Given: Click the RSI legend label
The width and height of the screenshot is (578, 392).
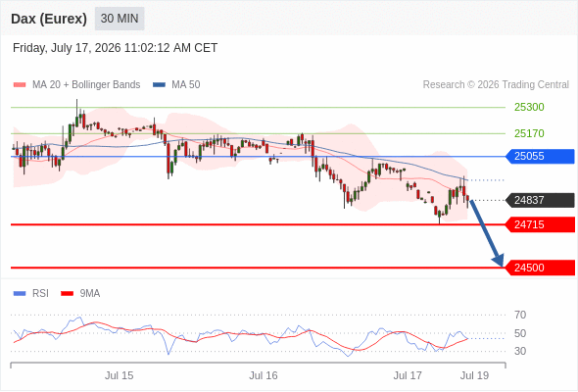Looking at the screenshot, I should (40, 294).
